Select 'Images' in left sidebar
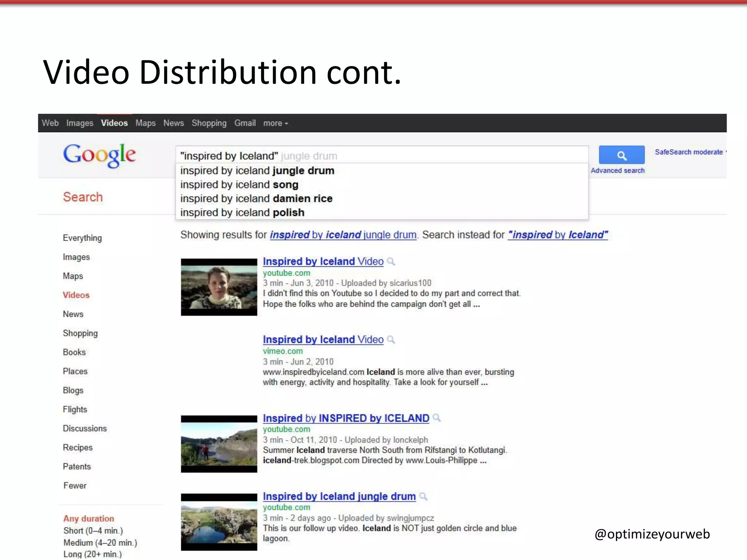The image size is (747, 560). click(x=76, y=257)
